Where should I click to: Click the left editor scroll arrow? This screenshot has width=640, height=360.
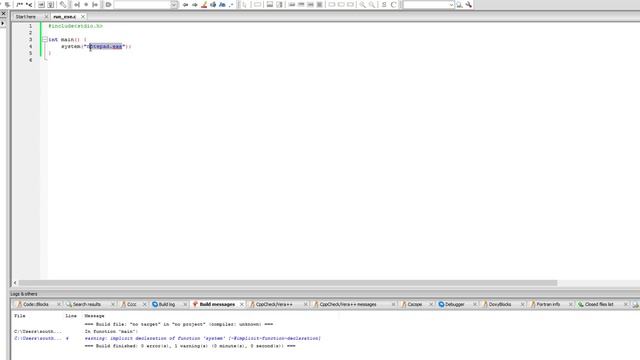click(15, 283)
